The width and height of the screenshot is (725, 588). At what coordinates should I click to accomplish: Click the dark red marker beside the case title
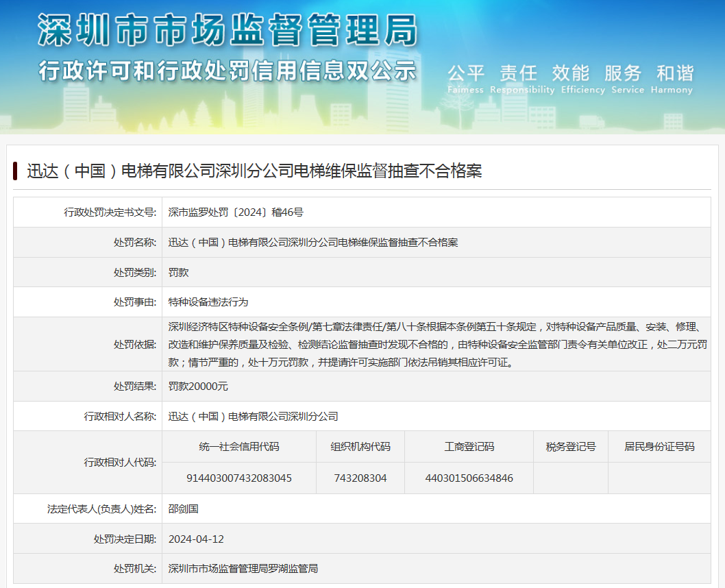click(x=15, y=171)
